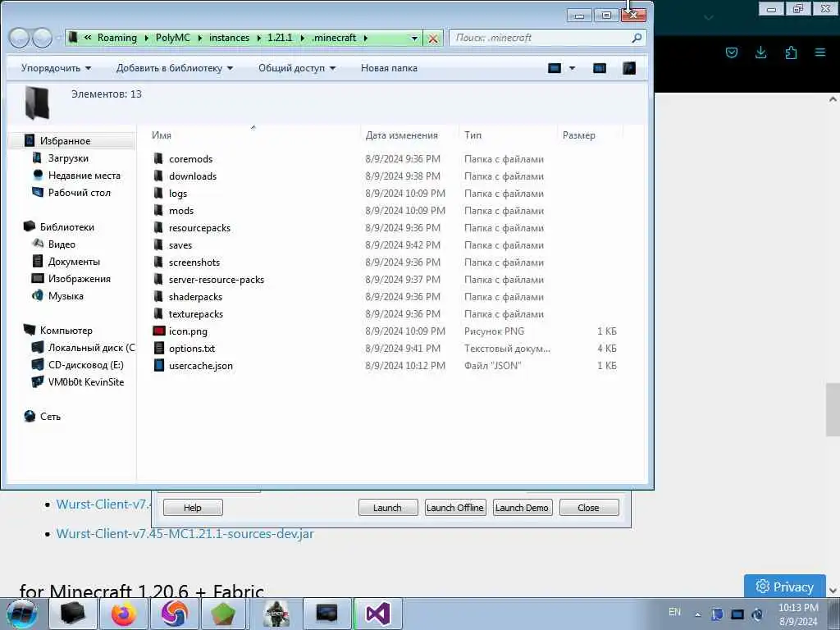The image size is (840, 630).
Task: Click the Launch Offline button
Action: click(x=454, y=508)
